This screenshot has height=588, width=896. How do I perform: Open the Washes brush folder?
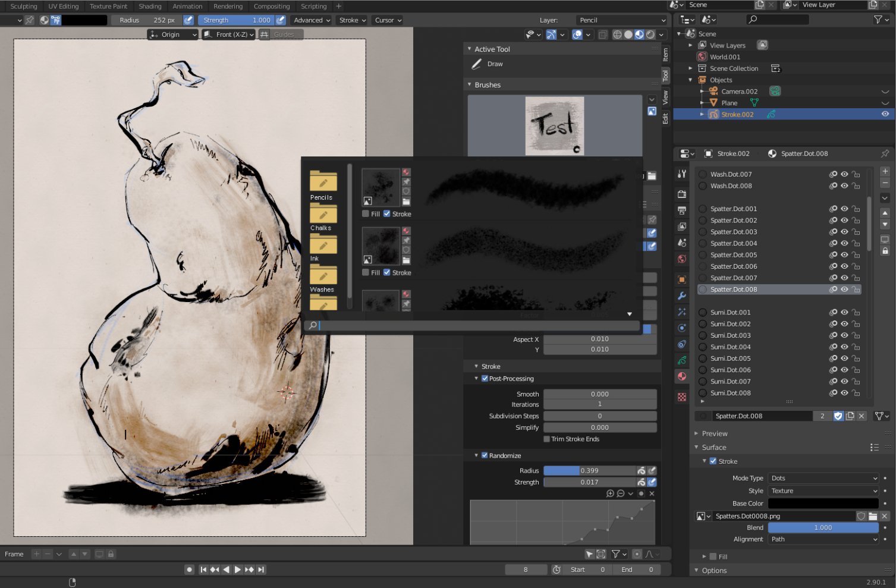(323, 278)
